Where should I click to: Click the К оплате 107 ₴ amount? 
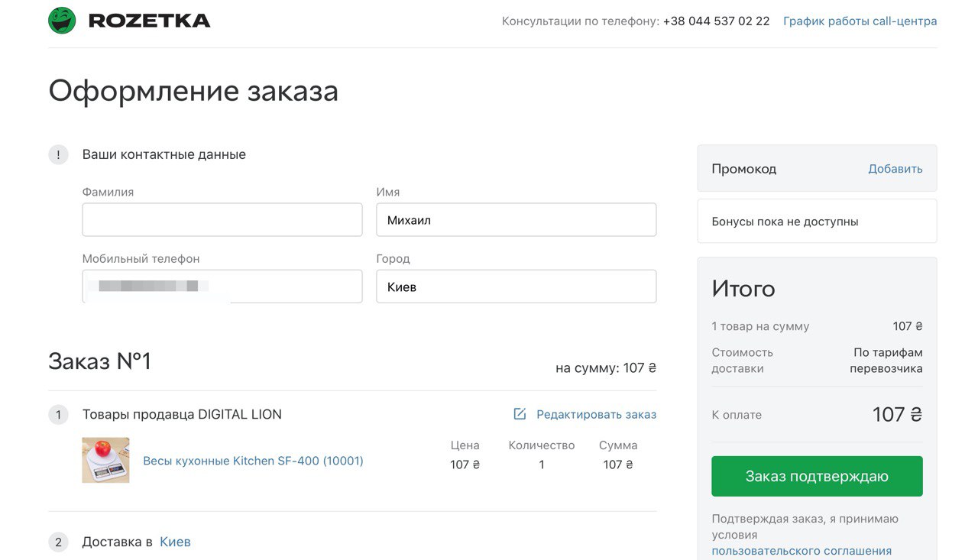(x=898, y=415)
